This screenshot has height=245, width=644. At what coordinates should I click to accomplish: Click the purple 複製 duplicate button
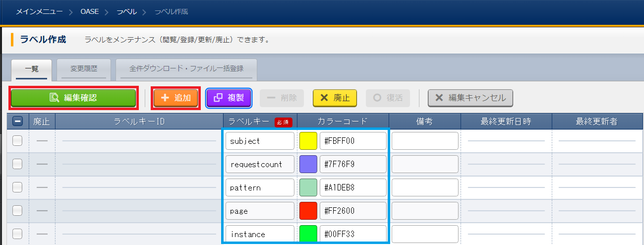click(229, 98)
